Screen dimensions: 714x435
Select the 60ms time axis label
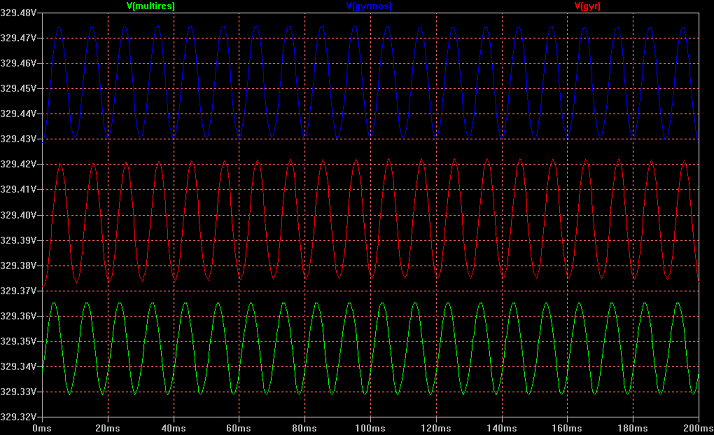point(239,427)
